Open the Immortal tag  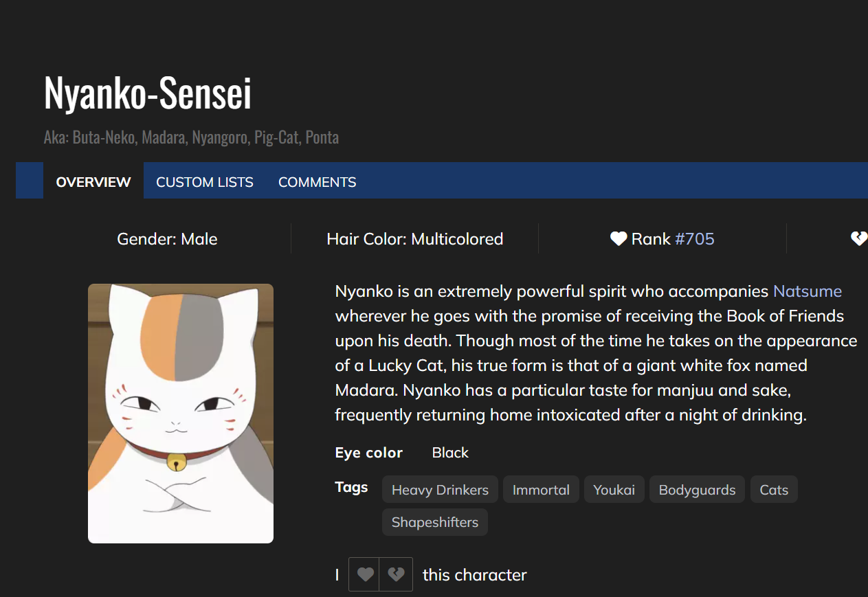tap(541, 490)
